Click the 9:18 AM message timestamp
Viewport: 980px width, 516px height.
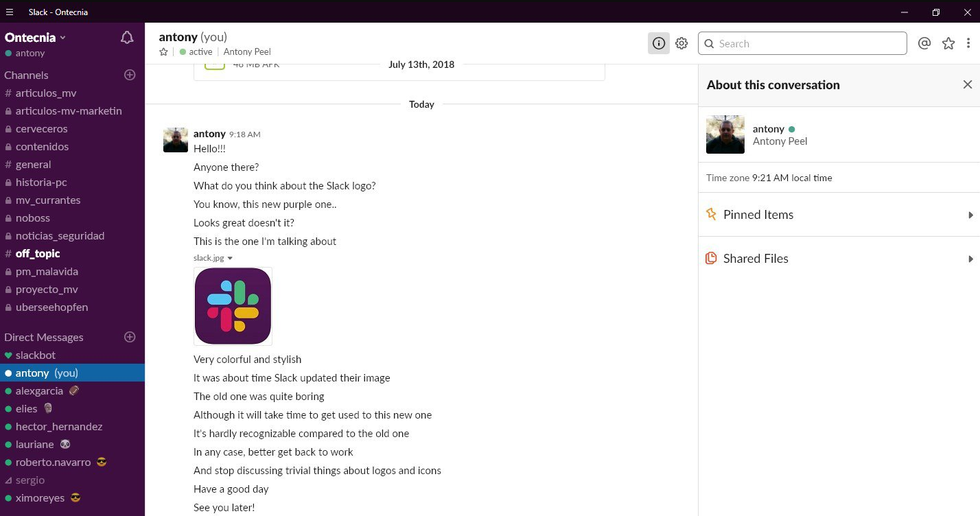pos(245,134)
